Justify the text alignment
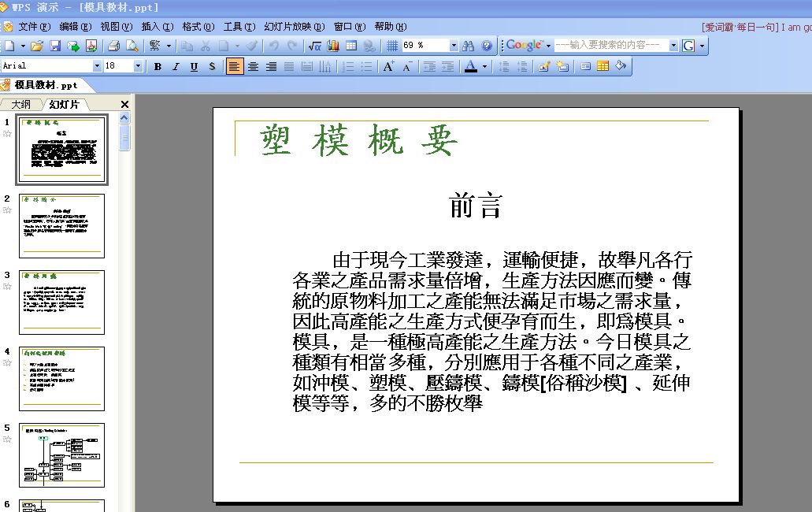 tap(289, 66)
